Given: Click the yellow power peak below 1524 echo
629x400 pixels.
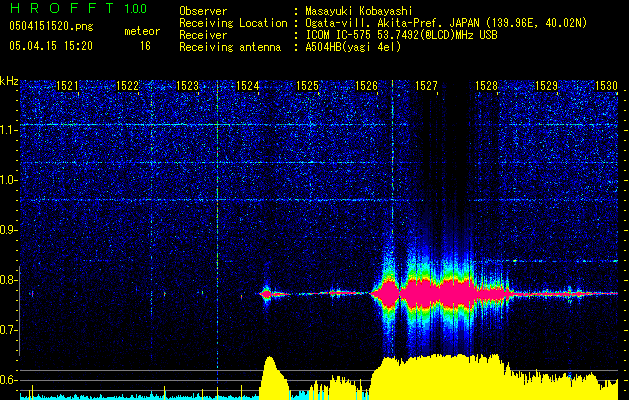Looking at the screenshot, I should (273, 377).
